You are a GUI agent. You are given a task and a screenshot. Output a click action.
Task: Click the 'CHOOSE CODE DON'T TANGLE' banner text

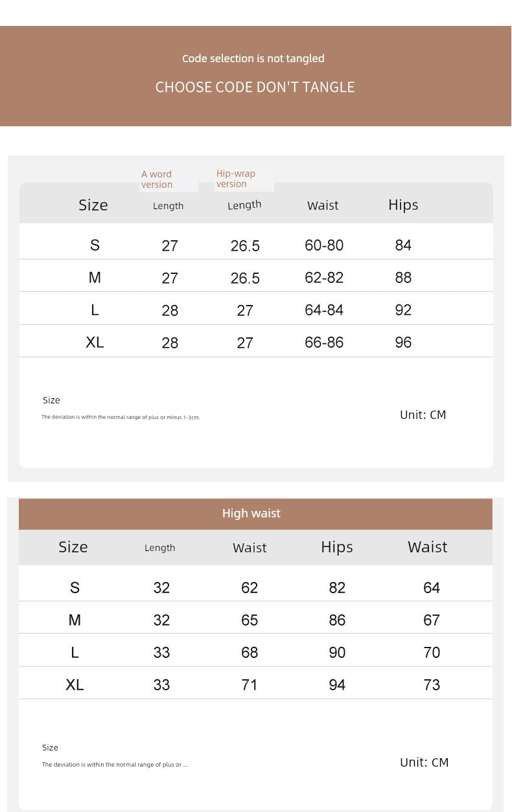click(x=255, y=87)
